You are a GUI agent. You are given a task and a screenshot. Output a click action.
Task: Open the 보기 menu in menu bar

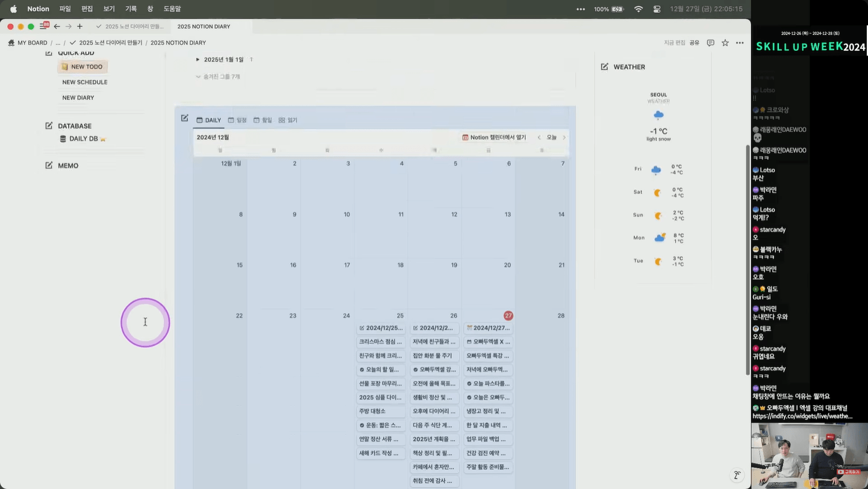click(x=109, y=9)
